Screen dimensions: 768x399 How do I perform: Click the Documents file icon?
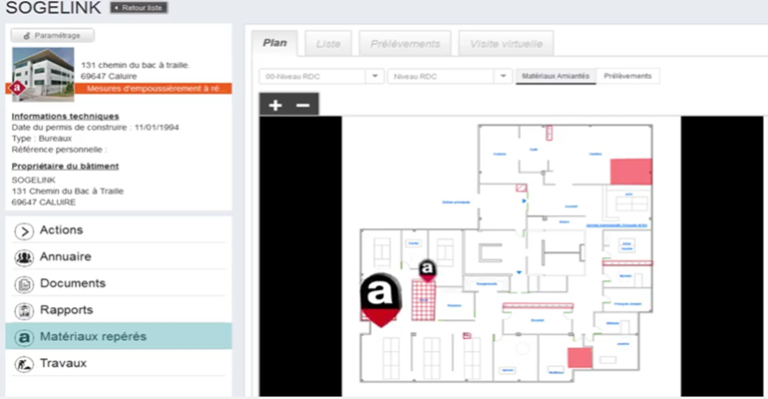pyautogui.click(x=24, y=284)
